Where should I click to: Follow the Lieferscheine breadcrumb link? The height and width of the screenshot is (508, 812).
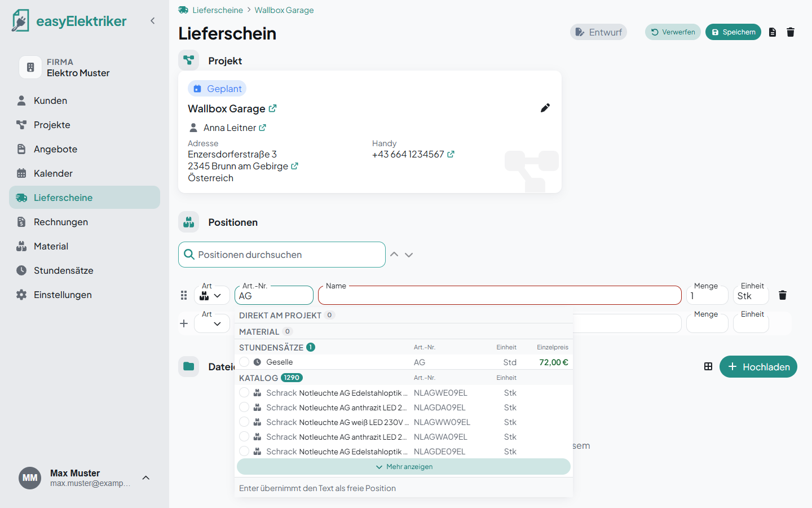point(218,10)
